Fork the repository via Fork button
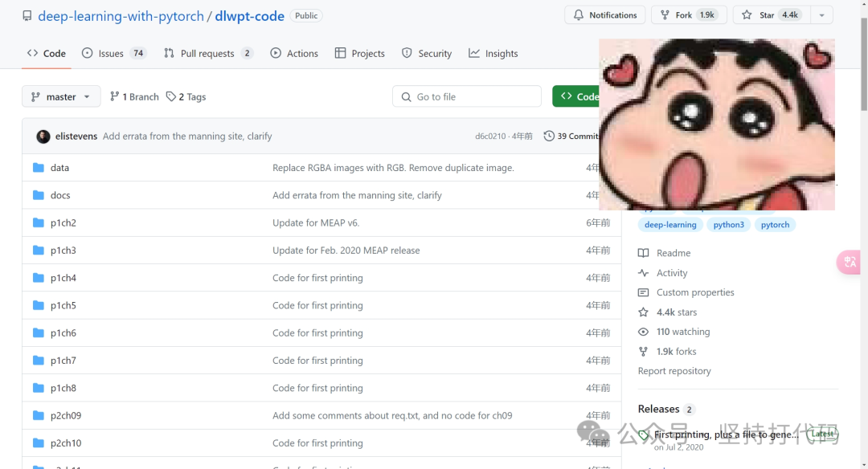The image size is (868, 469). point(689,15)
